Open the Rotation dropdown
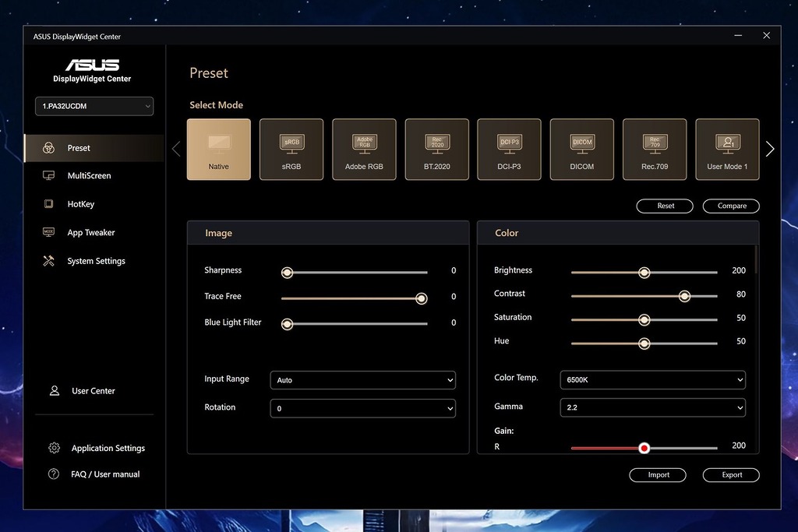Image resolution: width=798 pixels, height=532 pixels. point(363,408)
